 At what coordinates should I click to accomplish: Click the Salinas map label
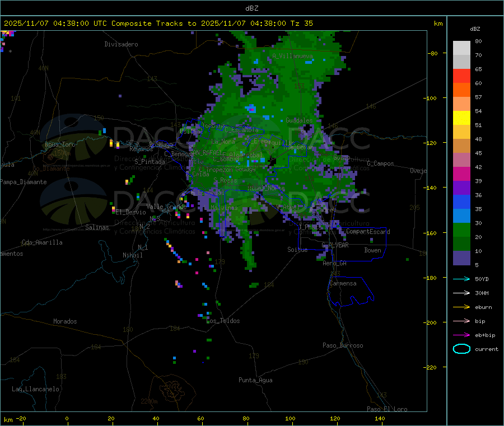click(x=97, y=227)
